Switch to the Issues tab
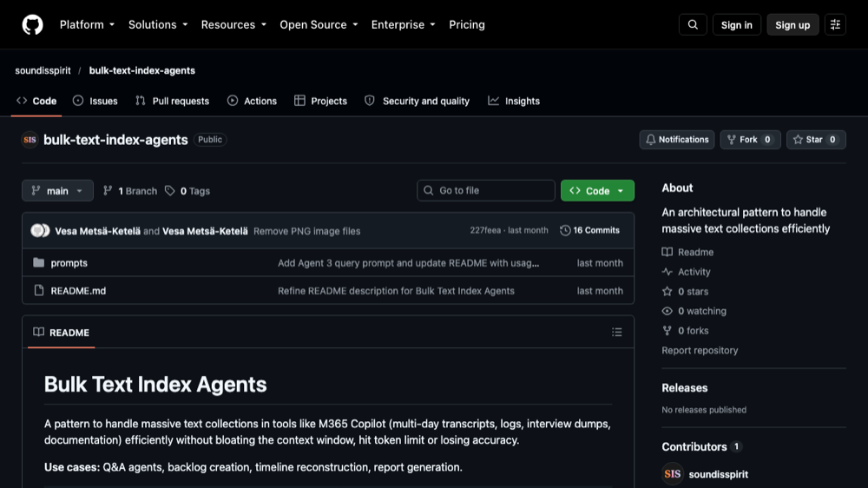868x488 pixels. tap(95, 101)
